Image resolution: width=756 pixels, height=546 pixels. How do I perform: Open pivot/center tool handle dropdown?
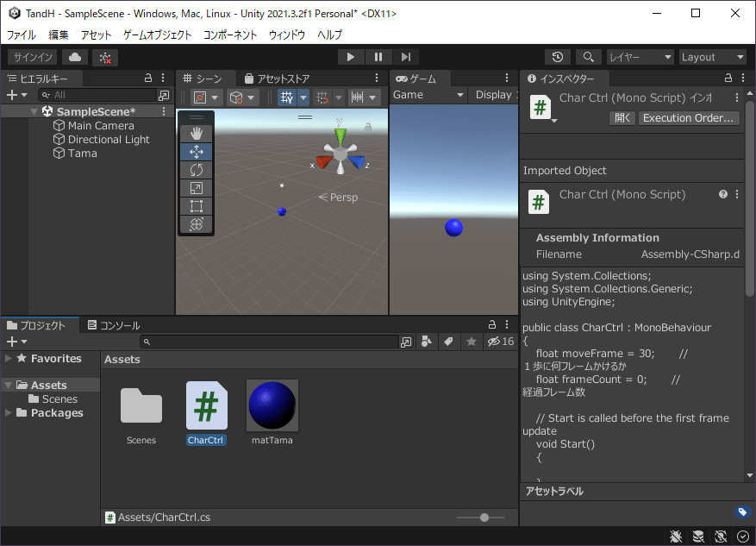pyautogui.click(x=206, y=97)
